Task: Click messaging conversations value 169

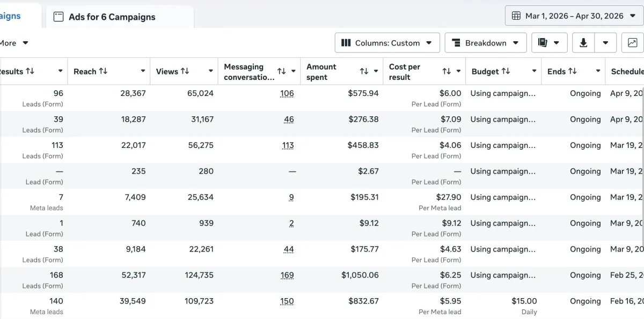Action: pos(287,275)
